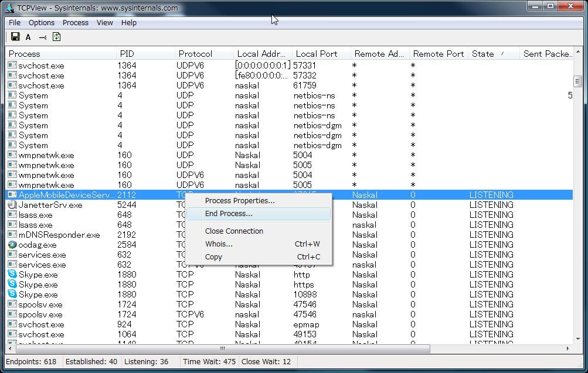Screen dimensions: 588x373
Task: Select the JanetterSrv.exe row
Action: (x=289, y=205)
